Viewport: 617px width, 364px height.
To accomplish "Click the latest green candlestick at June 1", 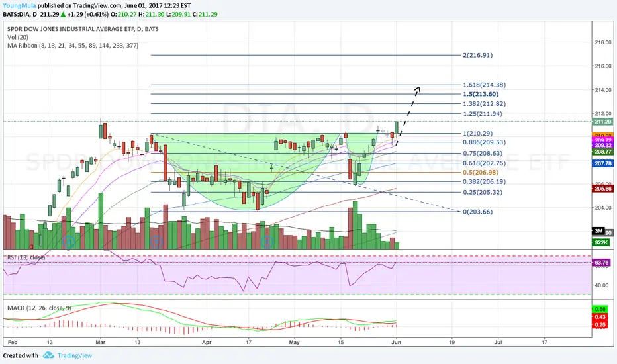I will (x=397, y=128).
